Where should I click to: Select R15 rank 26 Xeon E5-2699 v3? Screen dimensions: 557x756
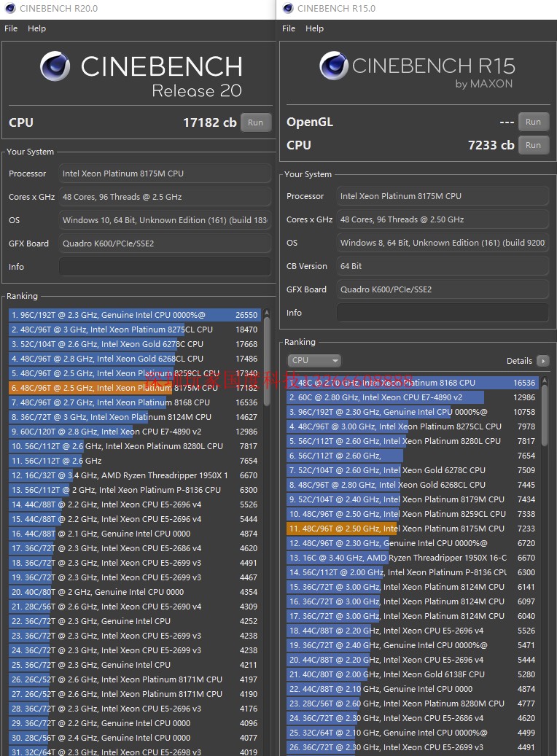coord(413,747)
